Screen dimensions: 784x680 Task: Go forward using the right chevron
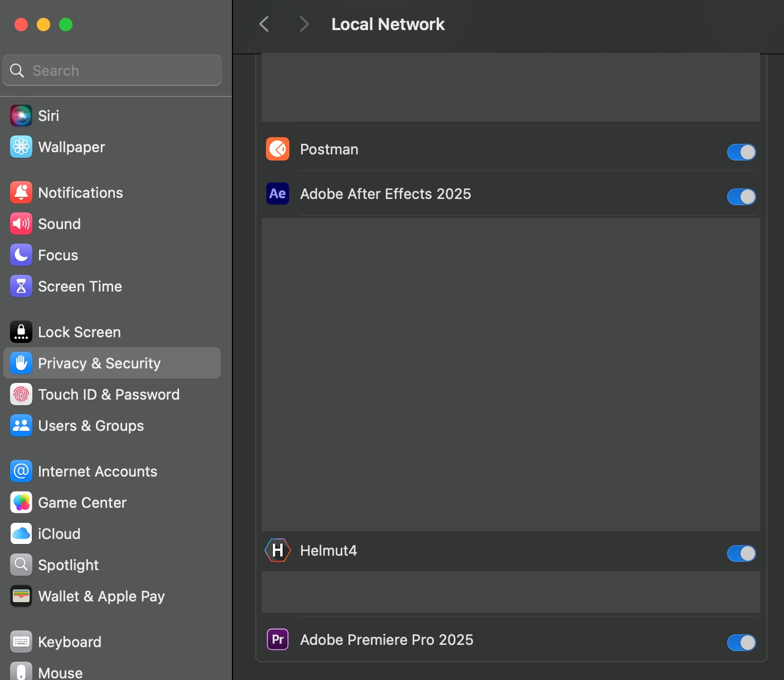click(x=304, y=24)
